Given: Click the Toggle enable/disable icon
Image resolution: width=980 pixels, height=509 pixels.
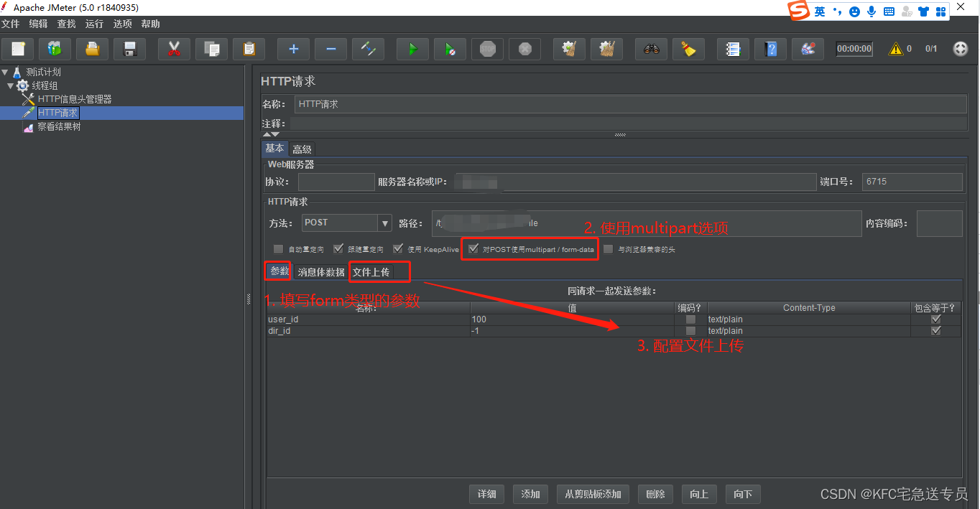Looking at the screenshot, I should click(368, 49).
